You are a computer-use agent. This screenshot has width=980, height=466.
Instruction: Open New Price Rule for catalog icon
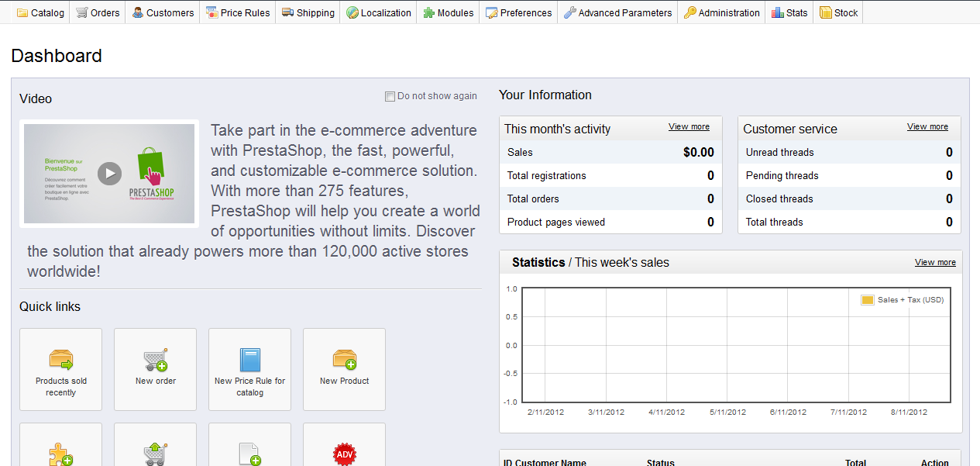coord(249,360)
